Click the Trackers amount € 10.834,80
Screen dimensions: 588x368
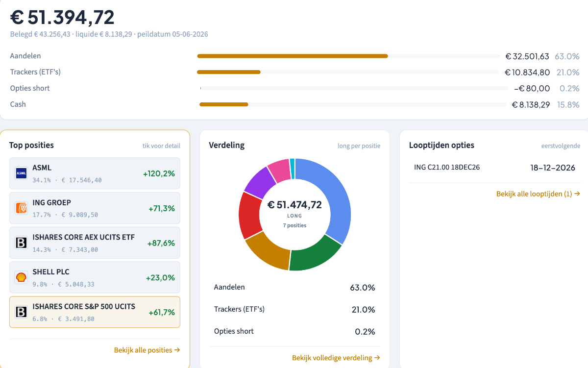point(527,73)
